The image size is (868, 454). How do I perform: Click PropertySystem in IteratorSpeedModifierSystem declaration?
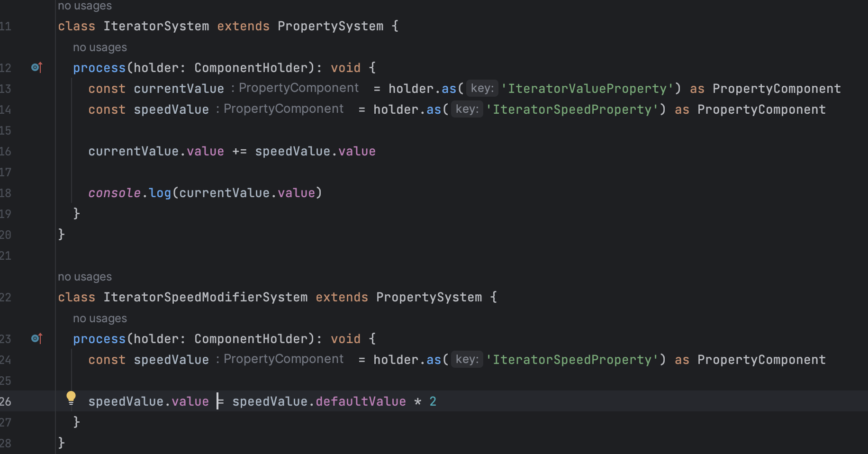pos(429,297)
